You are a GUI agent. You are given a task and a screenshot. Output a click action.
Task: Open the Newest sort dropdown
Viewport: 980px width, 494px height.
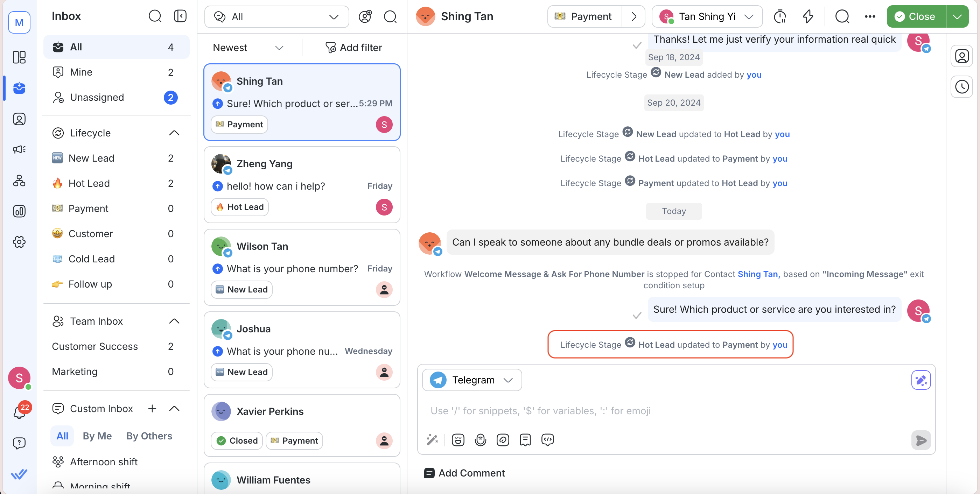(248, 48)
